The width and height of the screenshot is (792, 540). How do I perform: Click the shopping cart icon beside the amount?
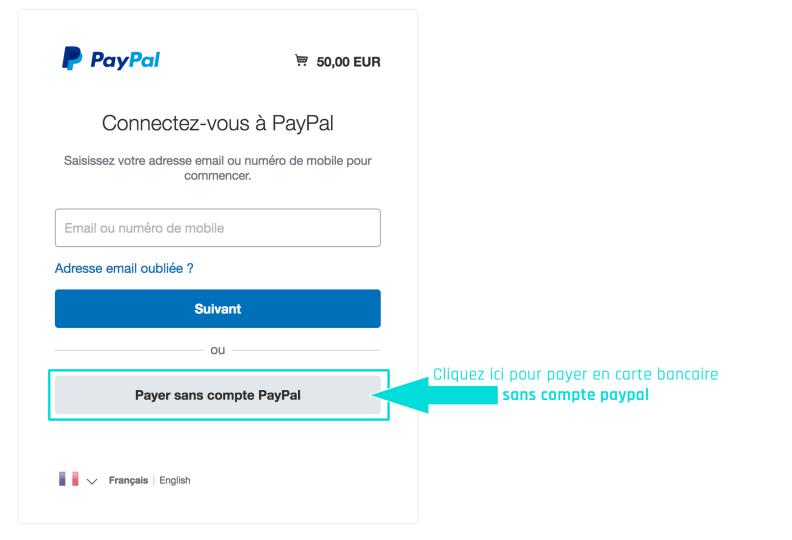[x=302, y=61]
